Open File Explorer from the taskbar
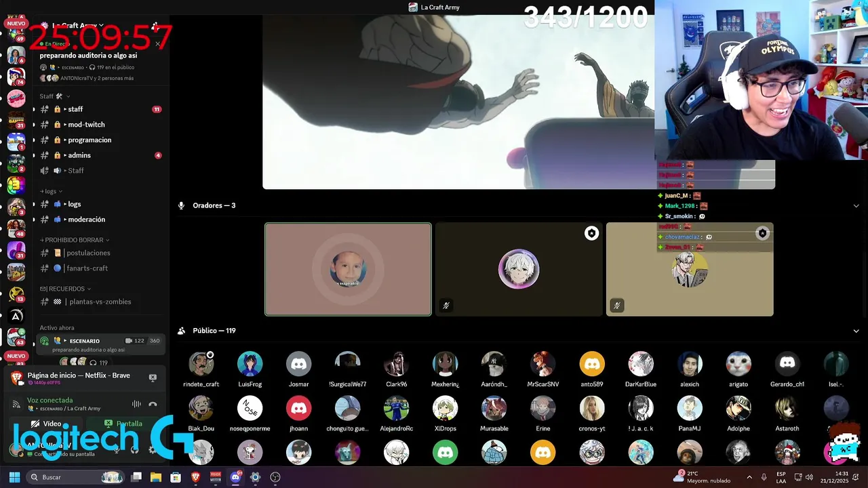 click(156, 477)
